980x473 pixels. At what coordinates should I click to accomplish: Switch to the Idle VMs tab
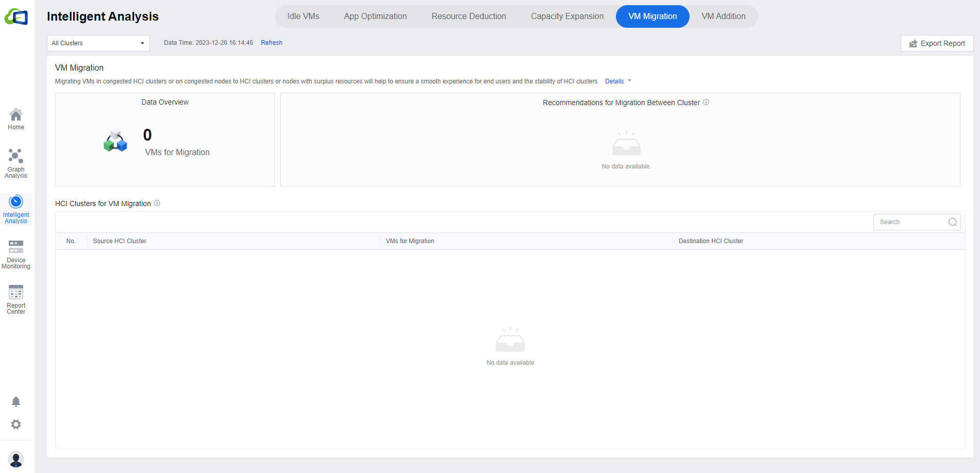(x=303, y=16)
